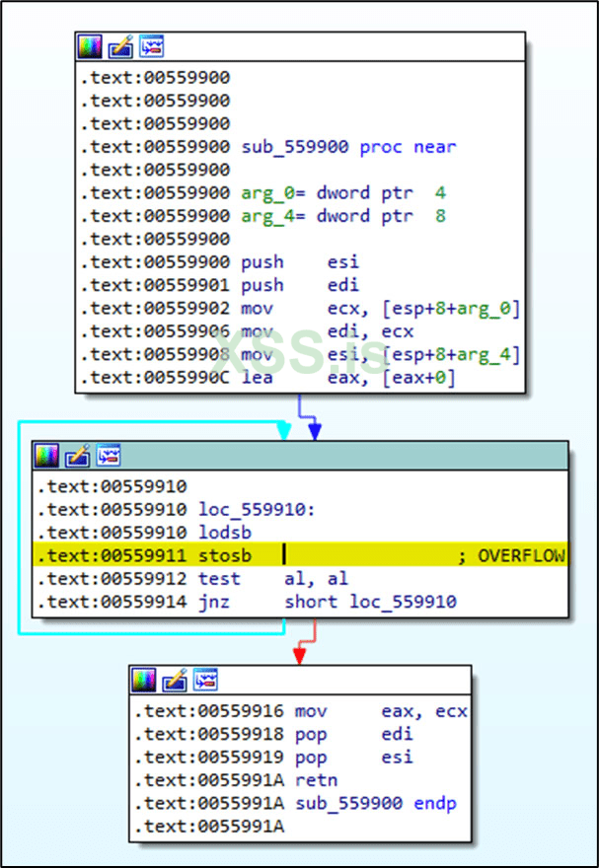
Task: Click the teal title bar of the loc_559910 block
Action: (300, 456)
